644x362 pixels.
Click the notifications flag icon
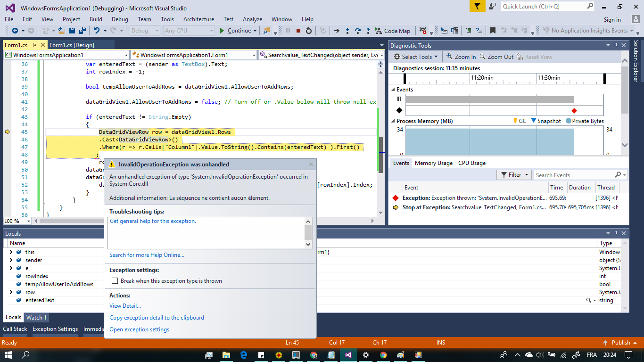click(x=478, y=6)
